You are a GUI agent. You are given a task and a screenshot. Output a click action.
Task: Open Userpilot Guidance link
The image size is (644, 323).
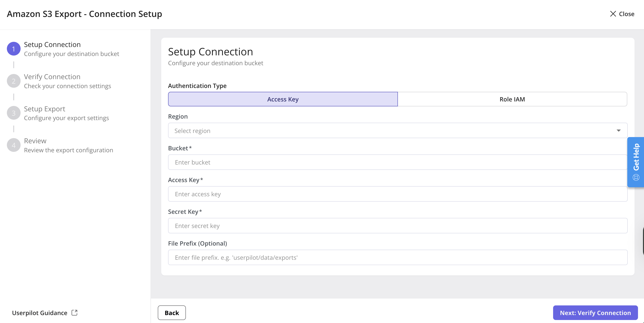pyautogui.click(x=39, y=313)
